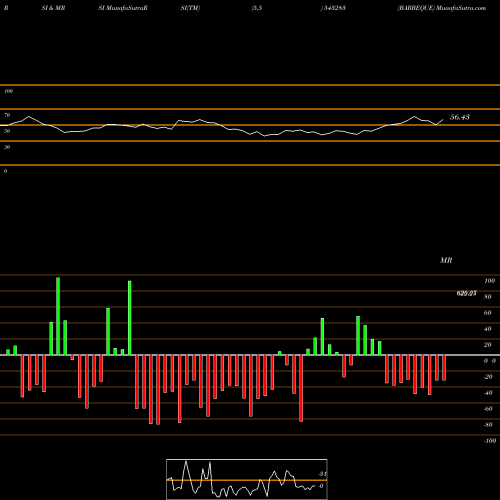This screenshot has width=500, height=500.
Task: Click the RSI value label 56.43
Action: point(460,117)
